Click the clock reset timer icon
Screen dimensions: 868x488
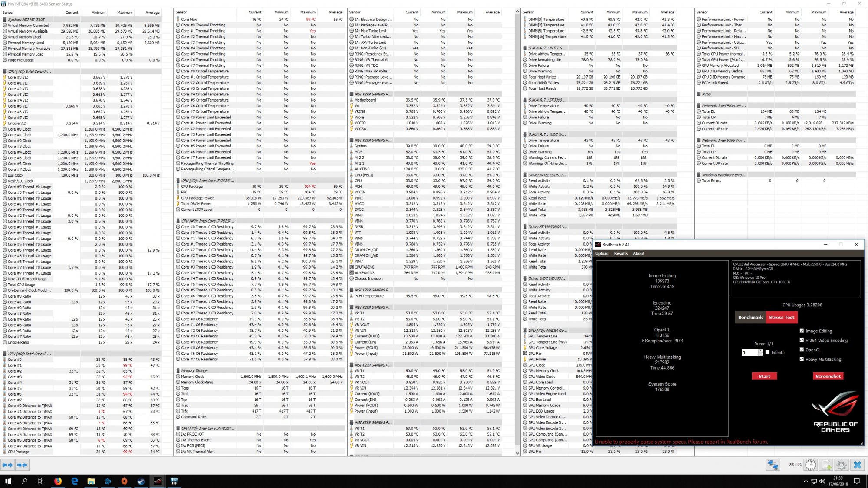click(x=810, y=465)
